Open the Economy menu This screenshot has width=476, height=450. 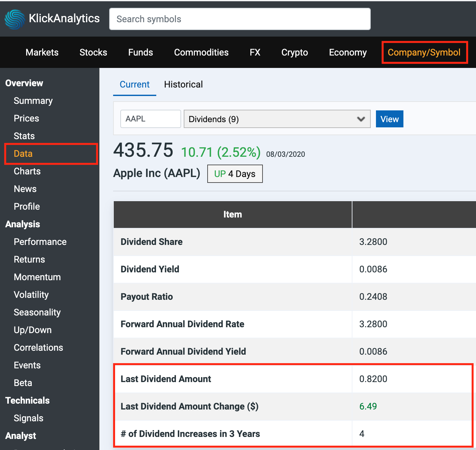click(x=348, y=52)
